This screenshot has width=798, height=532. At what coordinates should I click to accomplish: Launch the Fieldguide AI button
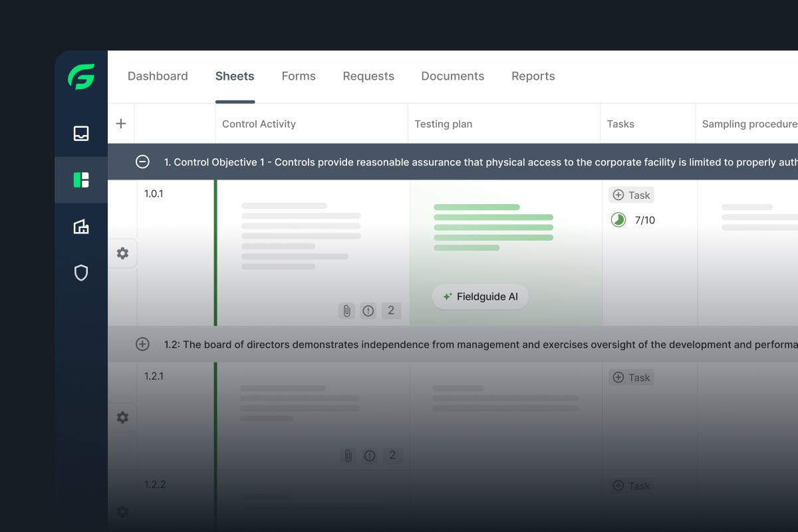click(480, 297)
